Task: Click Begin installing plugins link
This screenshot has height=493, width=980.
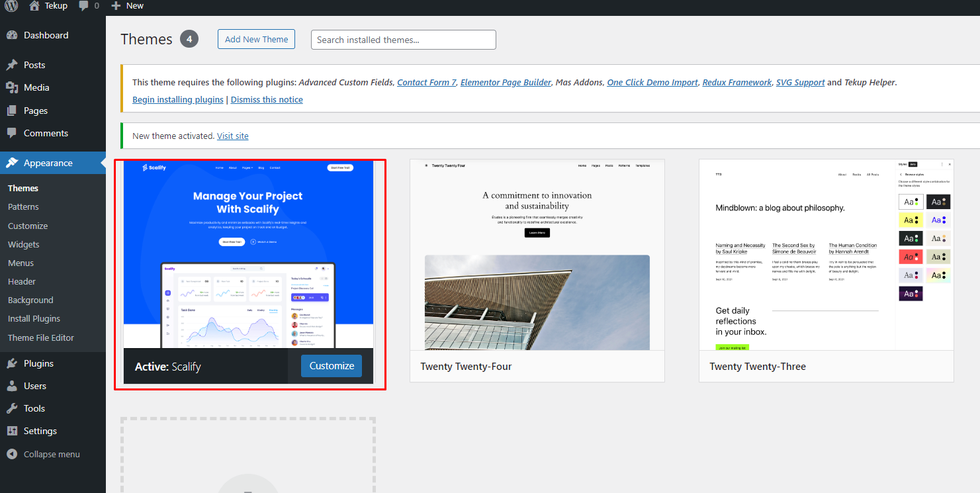Action: click(x=178, y=99)
